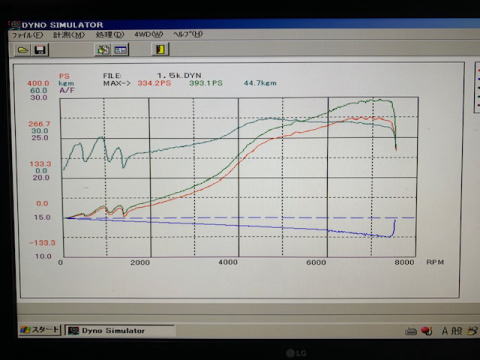Open file with the folder toolbar icon
Viewport: 480px width, 360px height.
(x=23, y=50)
